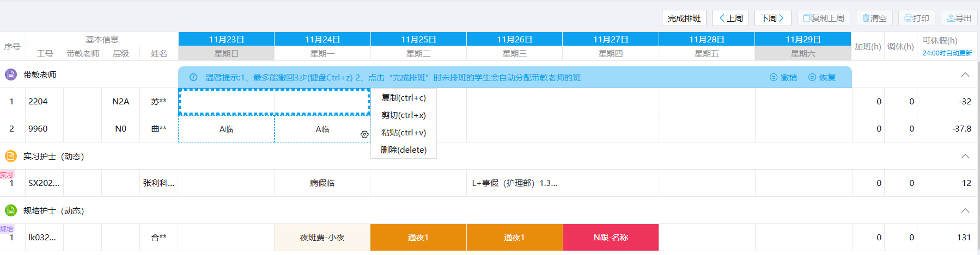Click the 撤销 undo icon
This screenshot has height=255, width=980.
(x=774, y=77)
